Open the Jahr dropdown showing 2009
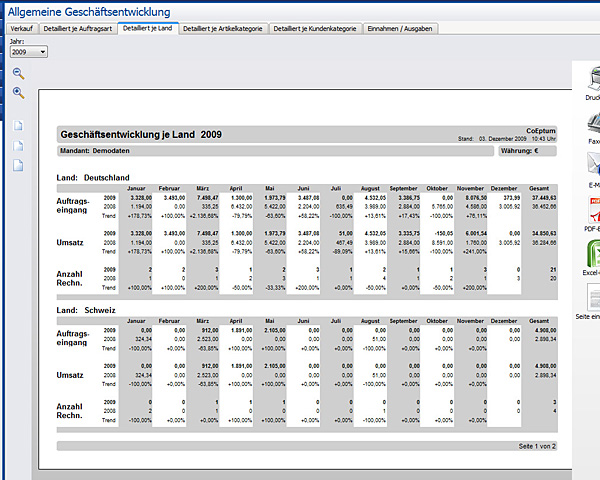The height and width of the screenshot is (480, 600). tap(29, 52)
